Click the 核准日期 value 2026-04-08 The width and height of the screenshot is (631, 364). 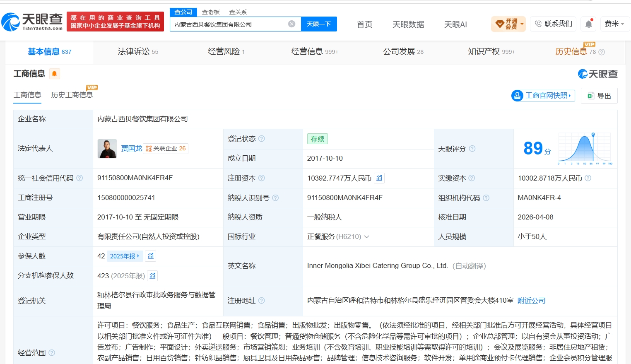[535, 217]
